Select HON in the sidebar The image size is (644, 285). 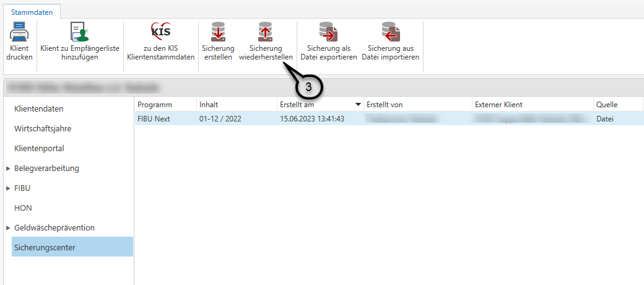coord(23,208)
